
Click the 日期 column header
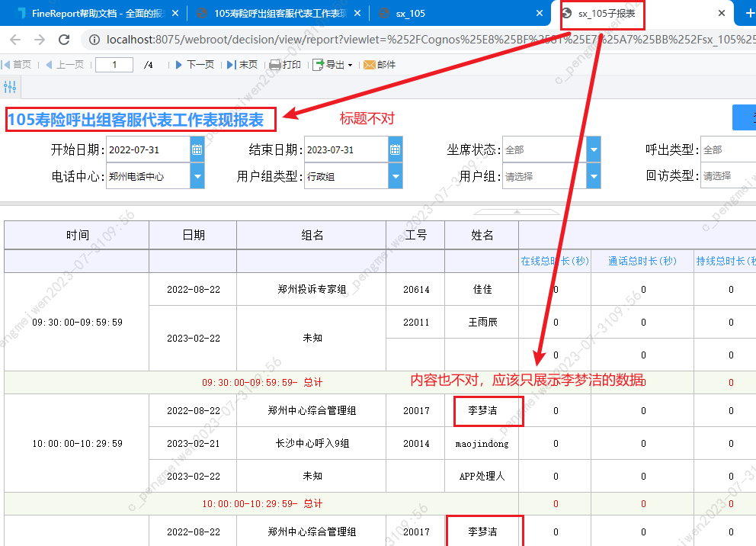coord(194,235)
